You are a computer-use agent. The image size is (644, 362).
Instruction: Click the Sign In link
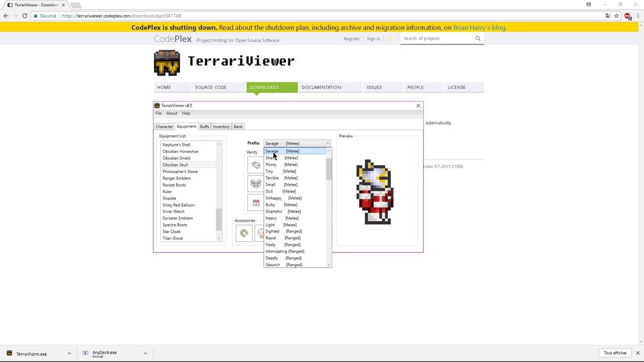pyautogui.click(x=373, y=39)
